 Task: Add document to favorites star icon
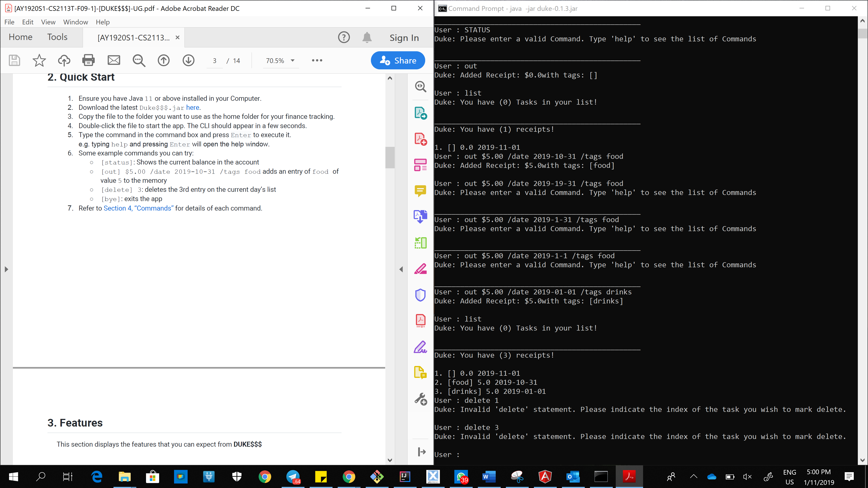[x=39, y=61]
